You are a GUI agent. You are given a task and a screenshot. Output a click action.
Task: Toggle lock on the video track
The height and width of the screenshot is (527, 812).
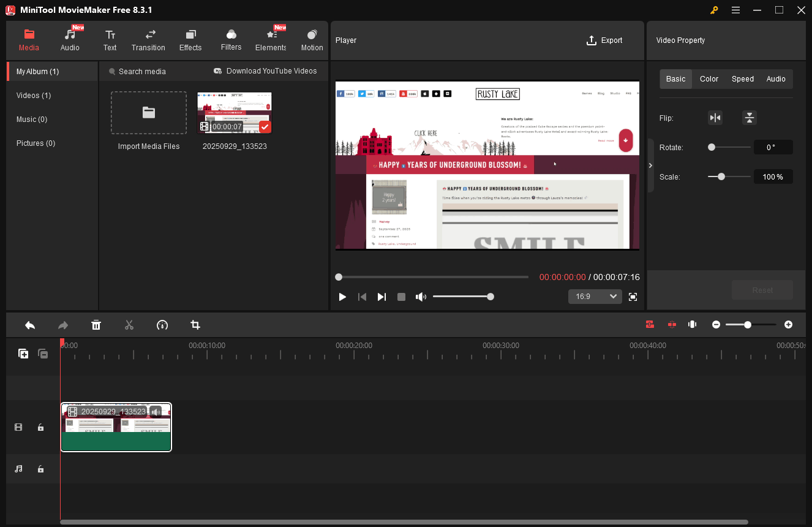tap(40, 428)
